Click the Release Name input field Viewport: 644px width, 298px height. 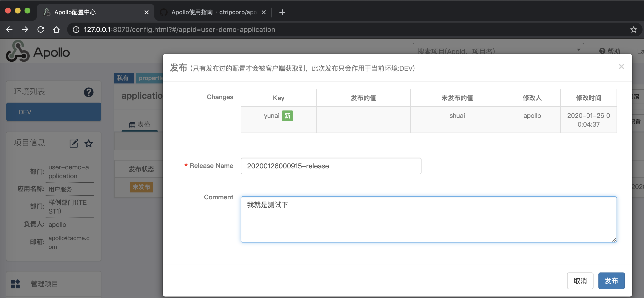click(331, 166)
